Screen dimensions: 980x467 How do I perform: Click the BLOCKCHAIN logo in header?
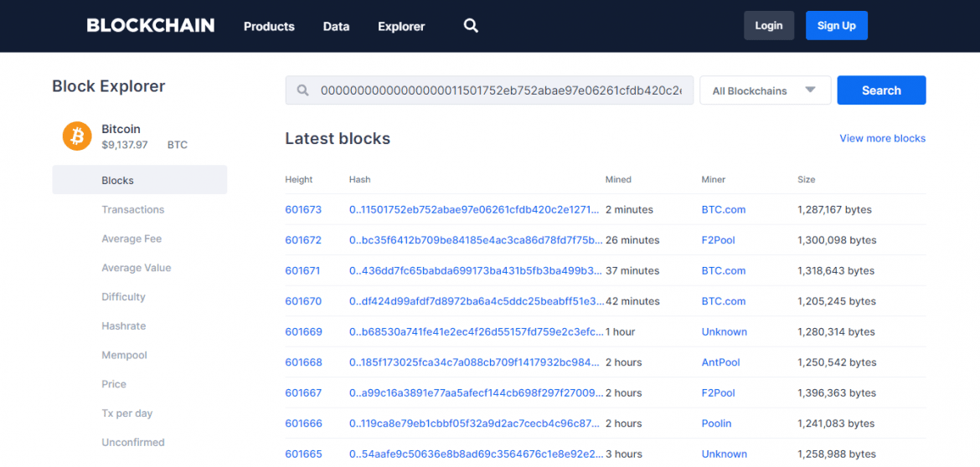click(x=151, y=26)
